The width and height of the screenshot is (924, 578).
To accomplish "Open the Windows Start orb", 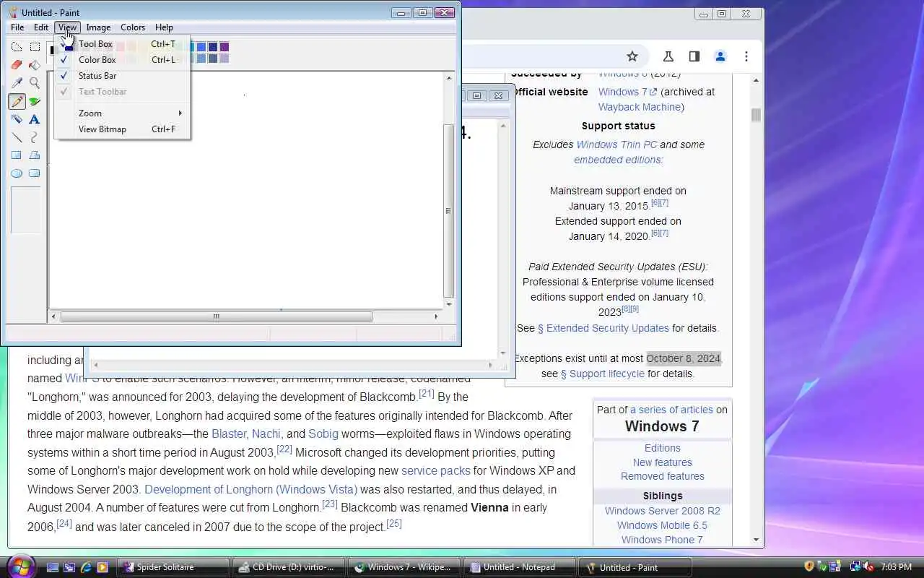I will [20, 566].
